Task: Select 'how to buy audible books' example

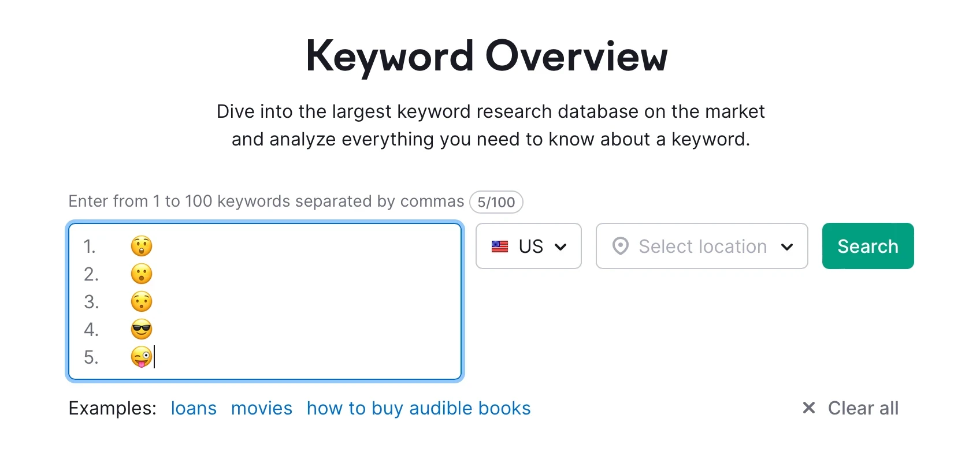Action: click(418, 408)
